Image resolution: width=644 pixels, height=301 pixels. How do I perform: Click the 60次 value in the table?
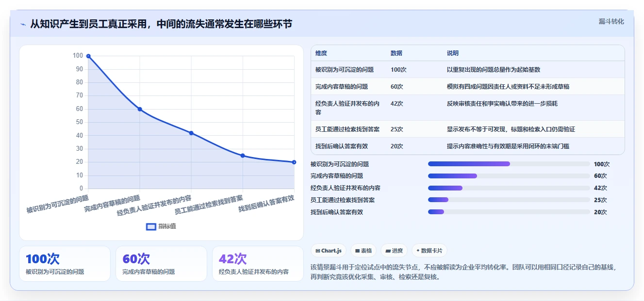397,87
